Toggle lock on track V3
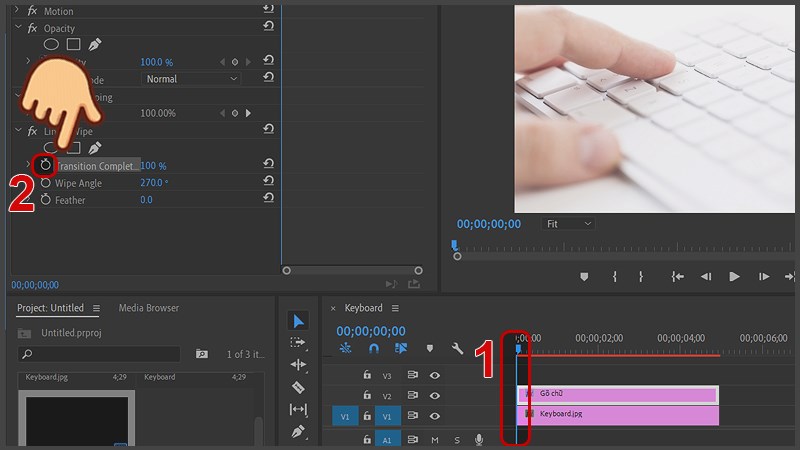This screenshot has width=800, height=450. (367, 375)
